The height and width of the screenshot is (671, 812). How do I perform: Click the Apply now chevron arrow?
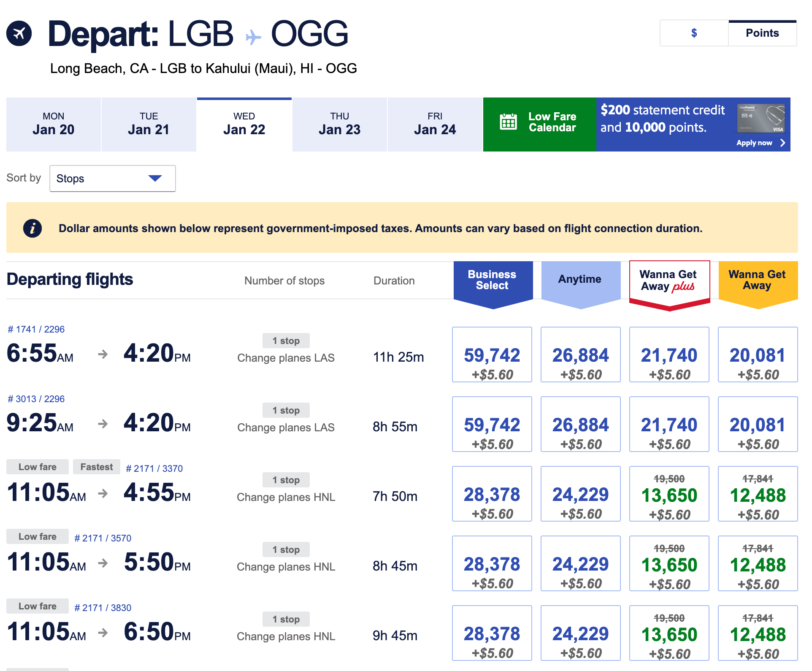click(784, 143)
